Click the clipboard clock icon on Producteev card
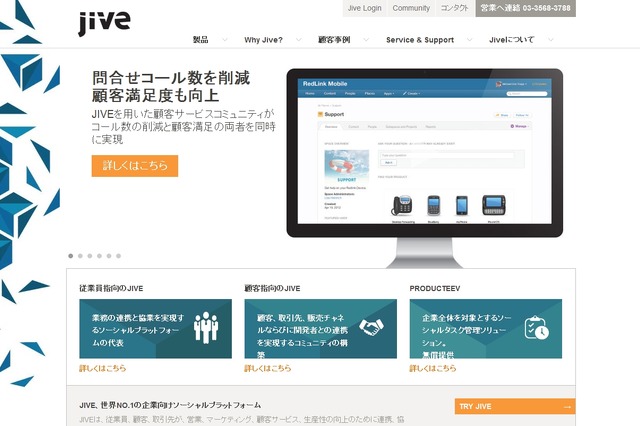 (536, 328)
